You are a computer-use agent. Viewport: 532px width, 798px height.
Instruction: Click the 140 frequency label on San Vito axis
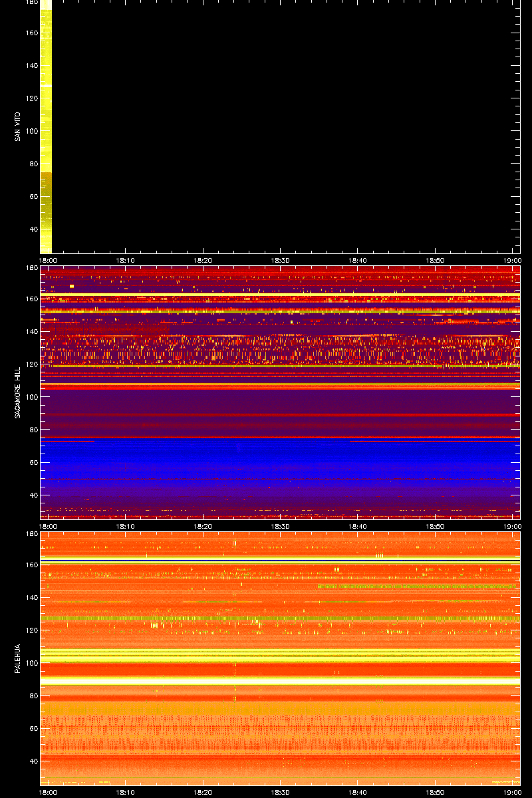31,66
